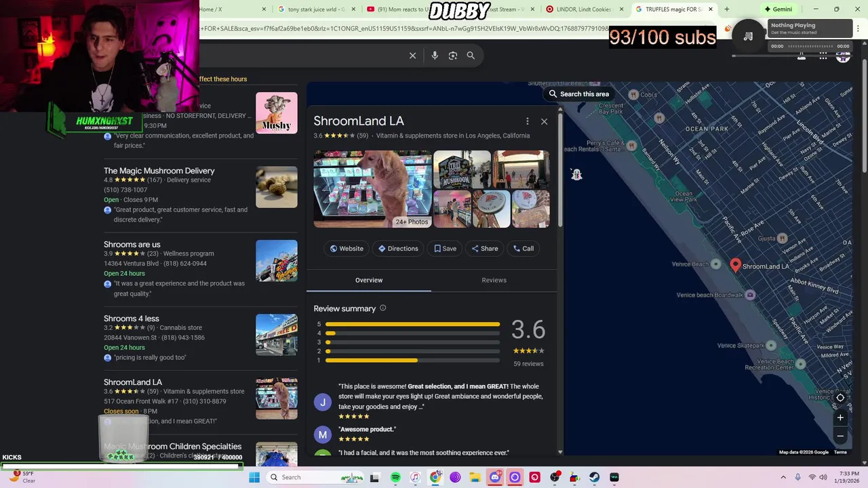868x488 pixels.
Task: Open ShroomLand LA website
Action: 347,249
